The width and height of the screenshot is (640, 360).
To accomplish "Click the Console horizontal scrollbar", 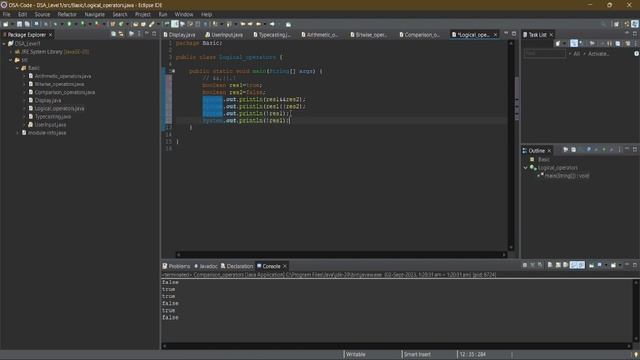I will click(397, 346).
